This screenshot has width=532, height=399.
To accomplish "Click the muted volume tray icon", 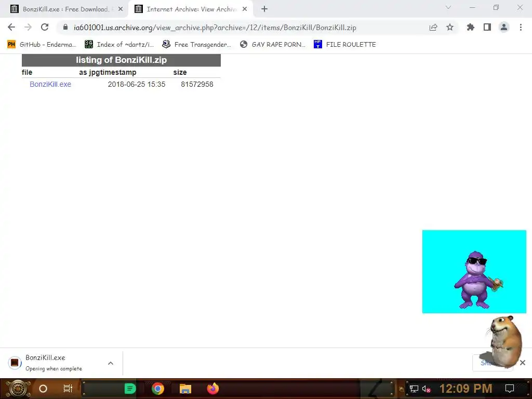I will pos(426,389).
